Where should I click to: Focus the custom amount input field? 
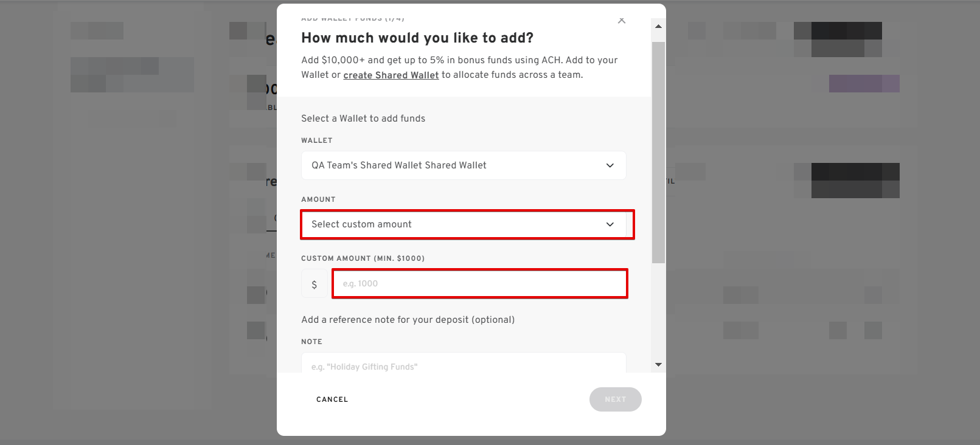[x=479, y=284]
